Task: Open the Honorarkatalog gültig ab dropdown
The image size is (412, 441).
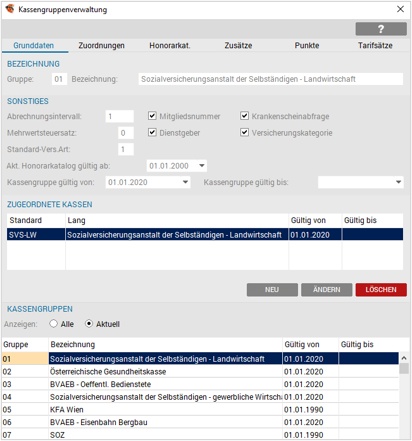Action: pyautogui.click(x=202, y=166)
